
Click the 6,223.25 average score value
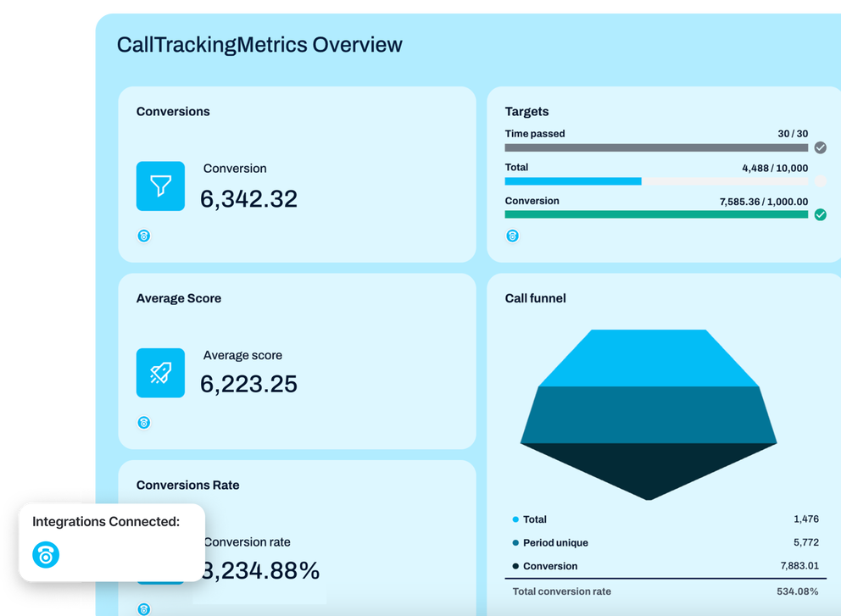(249, 384)
